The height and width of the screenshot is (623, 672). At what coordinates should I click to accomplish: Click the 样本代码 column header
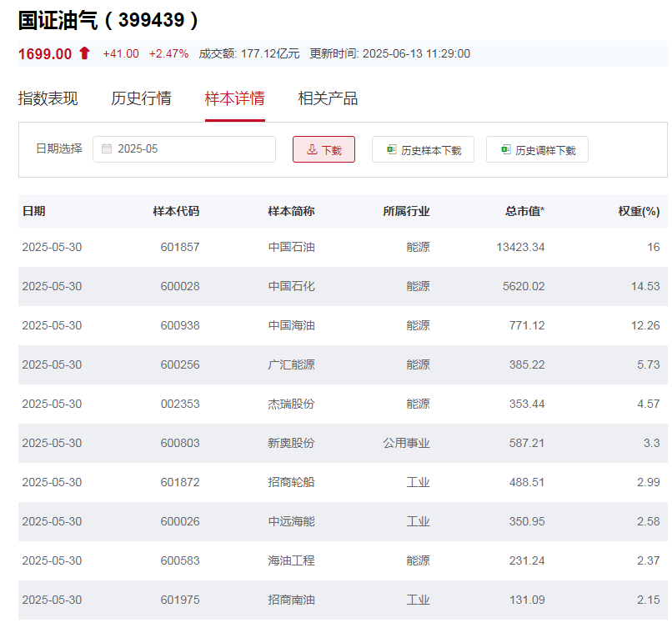[176, 211]
